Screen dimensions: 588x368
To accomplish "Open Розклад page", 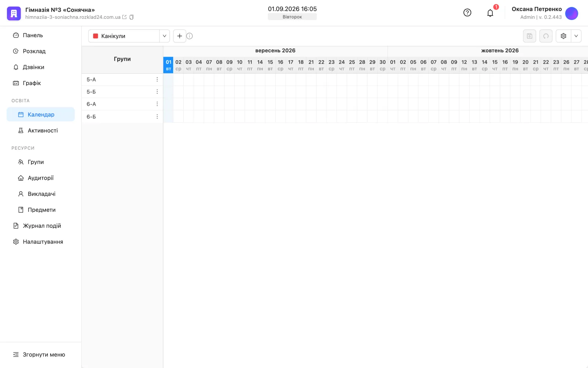I will [40, 51].
